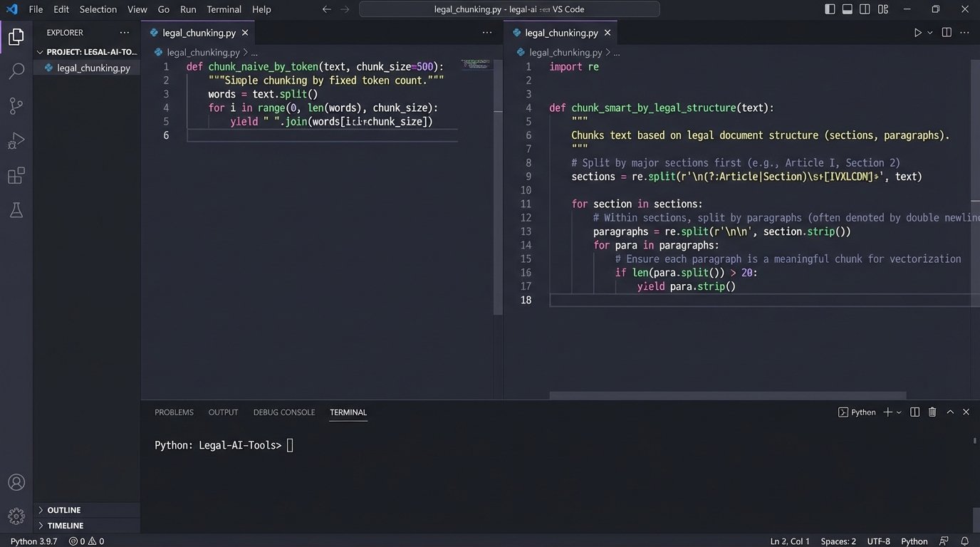The height and width of the screenshot is (547, 980).
Task: Delete the terminal with the trash icon
Action: pos(932,412)
